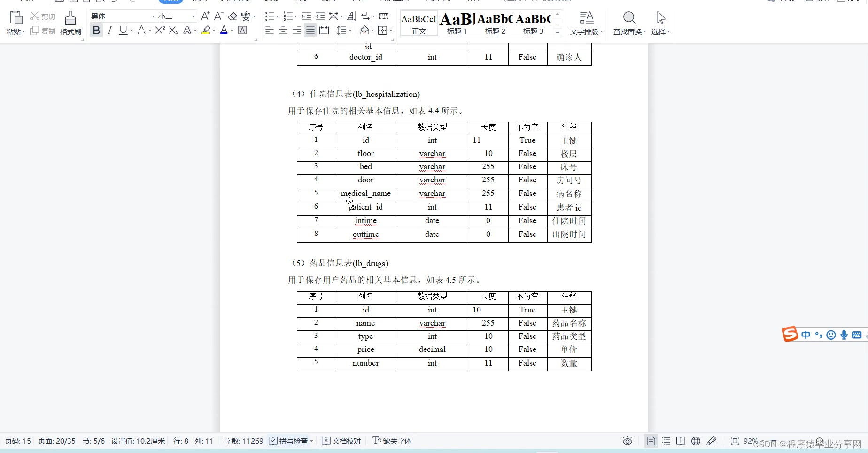Align text left
The width and height of the screenshot is (868, 453).
270,31
